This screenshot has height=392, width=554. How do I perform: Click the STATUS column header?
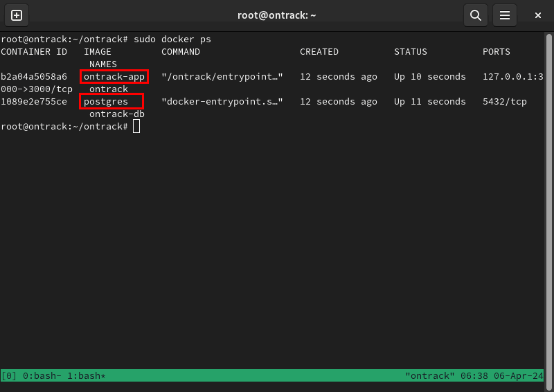pos(411,52)
